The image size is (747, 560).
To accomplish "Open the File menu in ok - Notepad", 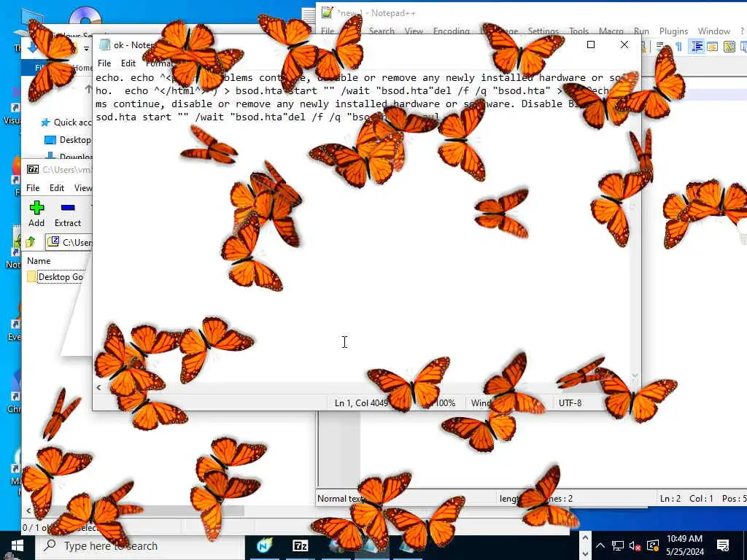I will click(x=104, y=63).
